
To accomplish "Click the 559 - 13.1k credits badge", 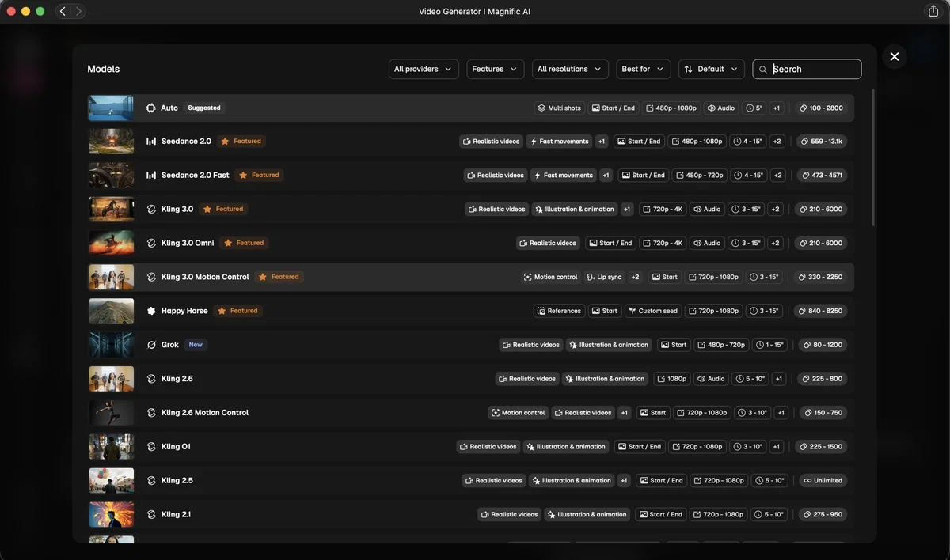I will 821,142.
